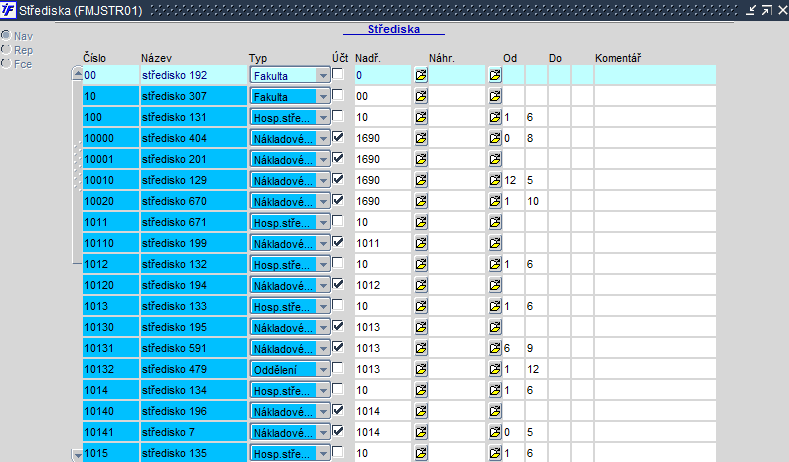Open Náhr. lookup icon for středisko 201
The image size is (789, 462).
[x=495, y=160]
